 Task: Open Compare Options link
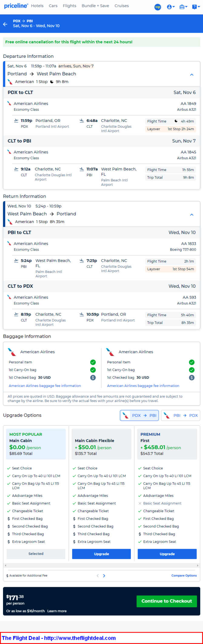184,576
